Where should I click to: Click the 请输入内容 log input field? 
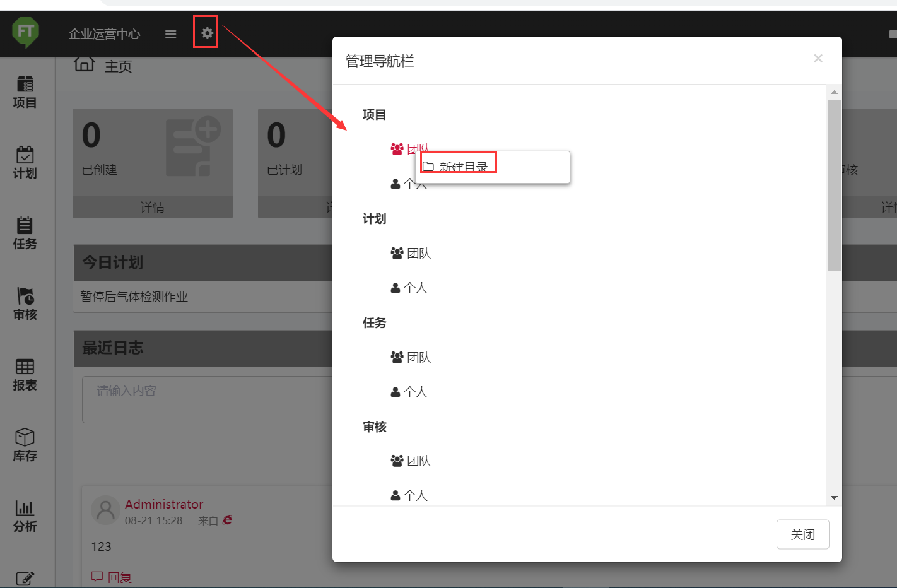208,399
